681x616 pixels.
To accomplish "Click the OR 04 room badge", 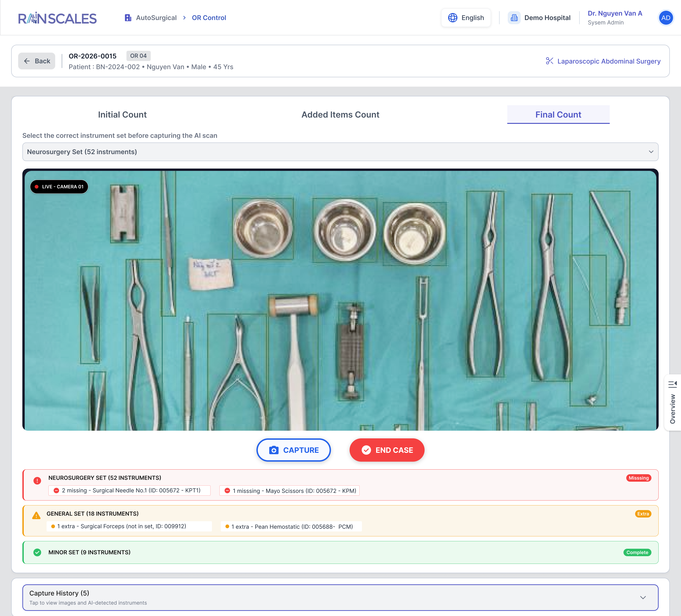I will (x=139, y=56).
